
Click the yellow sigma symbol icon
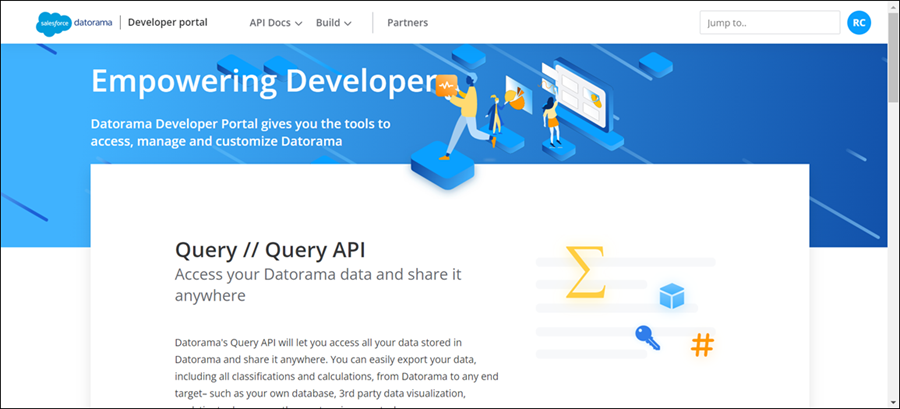pyautogui.click(x=586, y=272)
